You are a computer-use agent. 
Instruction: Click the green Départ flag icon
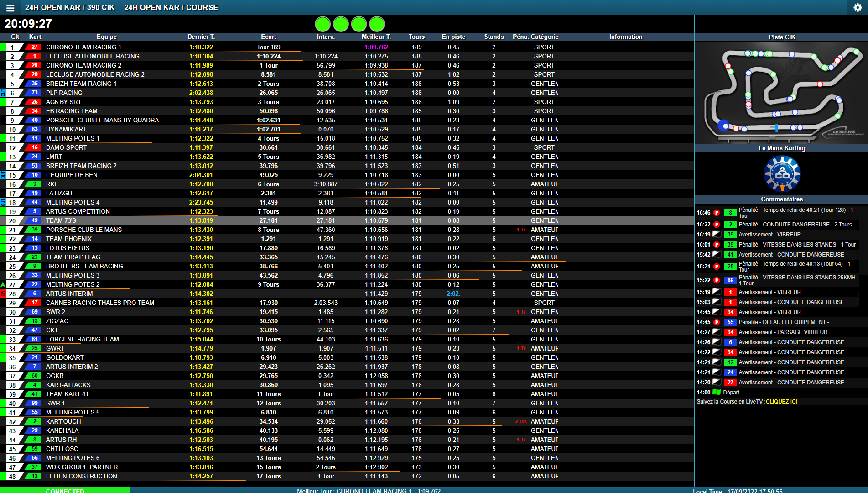[x=717, y=392]
